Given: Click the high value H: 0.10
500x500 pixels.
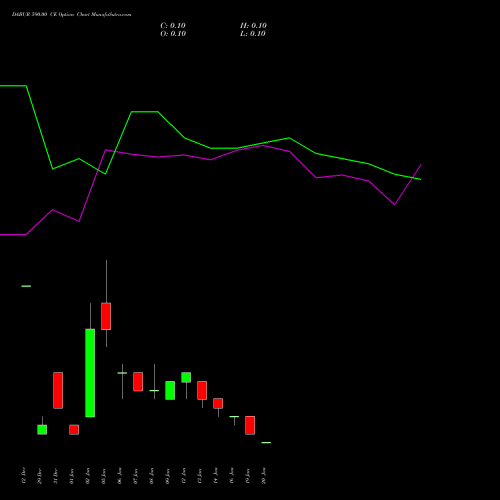Looking at the screenshot, I should pos(253,26).
